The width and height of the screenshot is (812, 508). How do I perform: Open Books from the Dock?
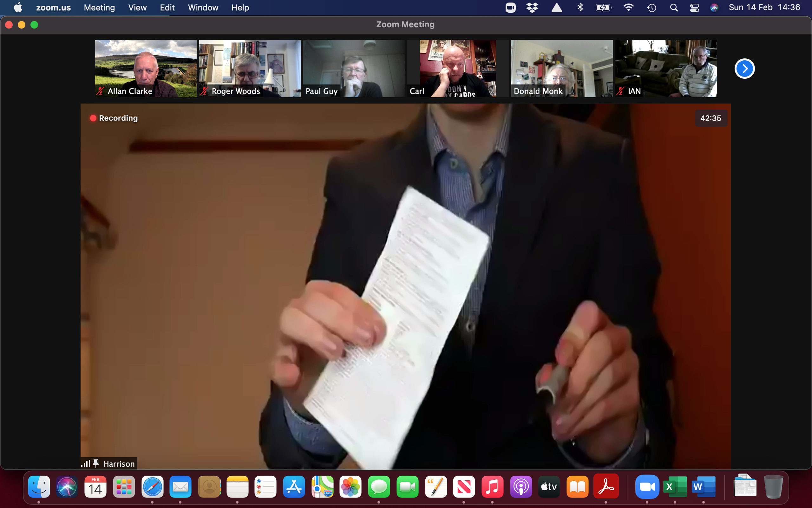[578, 486]
